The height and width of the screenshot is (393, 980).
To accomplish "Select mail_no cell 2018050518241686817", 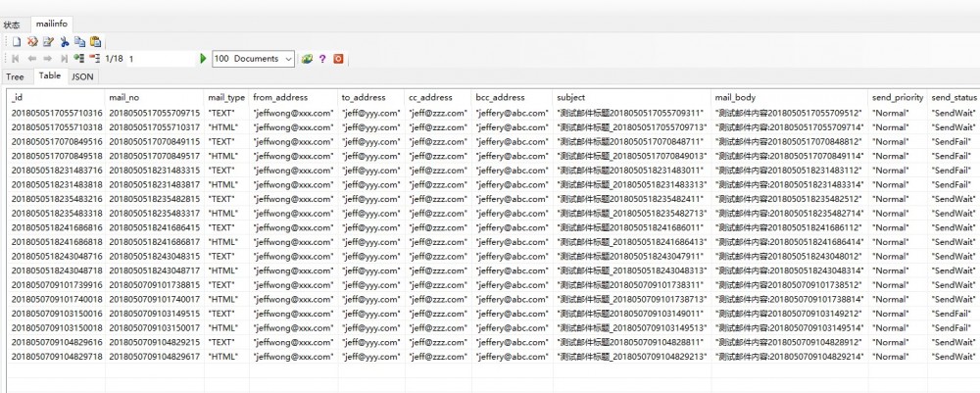I will (155, 242).
